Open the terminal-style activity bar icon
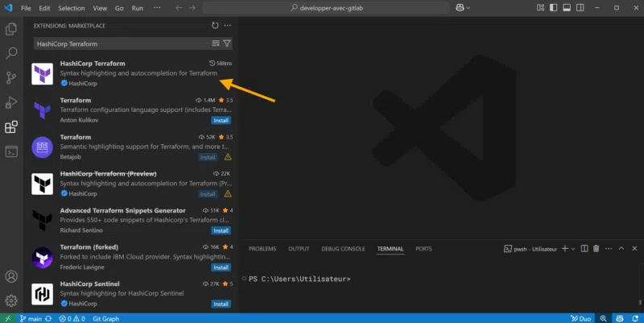This screenshot has height=323, width=644. (11, 151)
